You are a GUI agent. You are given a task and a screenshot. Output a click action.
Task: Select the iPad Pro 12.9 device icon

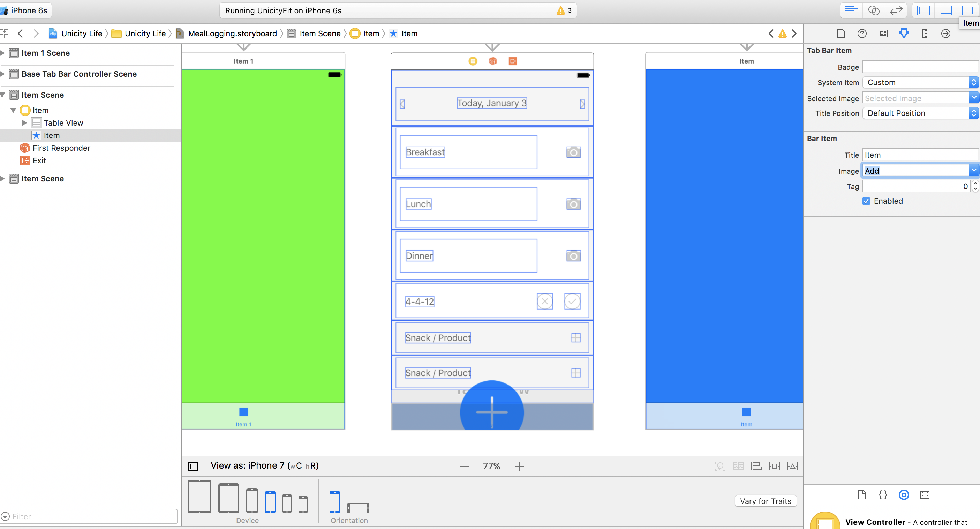pyautogui.click(x=199, y=496)
